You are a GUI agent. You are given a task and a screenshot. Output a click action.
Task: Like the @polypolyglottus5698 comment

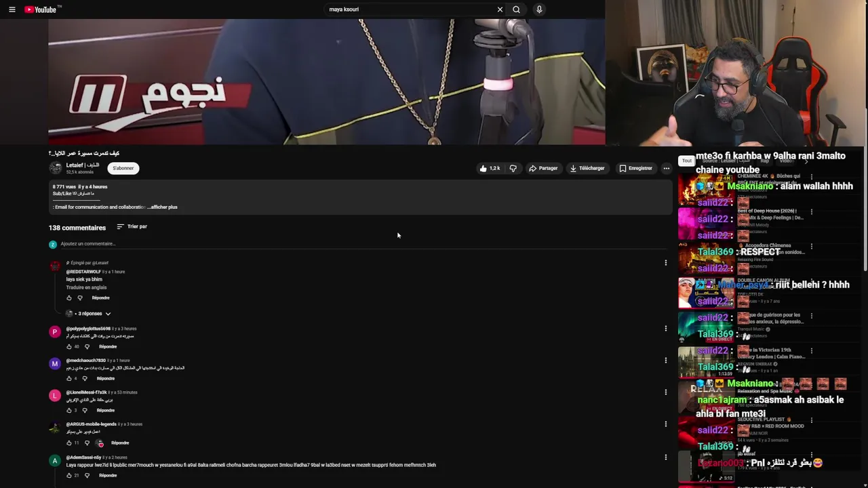[x=68, y=347]
